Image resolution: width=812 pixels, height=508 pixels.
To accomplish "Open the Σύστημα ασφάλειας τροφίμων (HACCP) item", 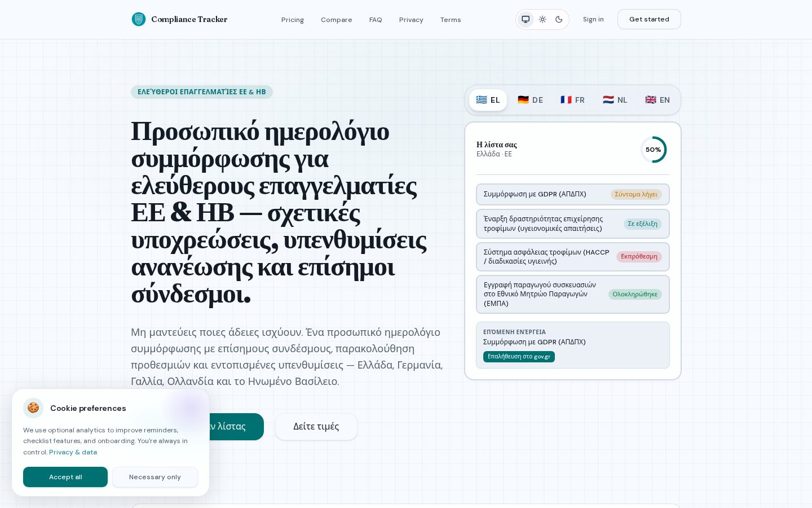I will coord(573,256).
